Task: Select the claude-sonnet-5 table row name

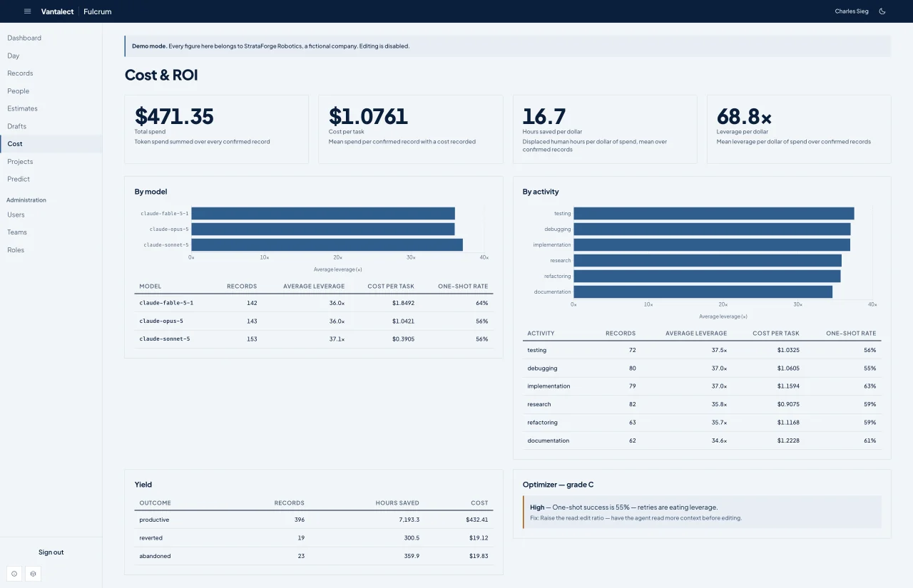Action: click(165, 339)
